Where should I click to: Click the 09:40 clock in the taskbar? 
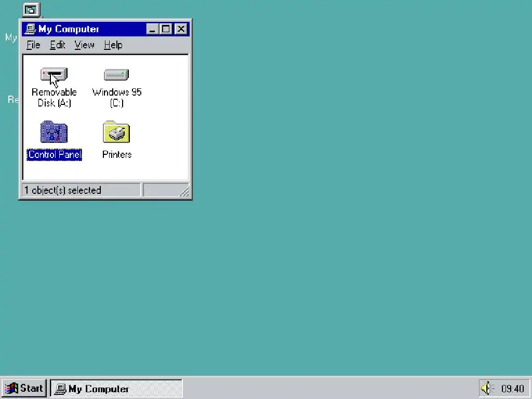pyautogui.click(x=512, y=389)
